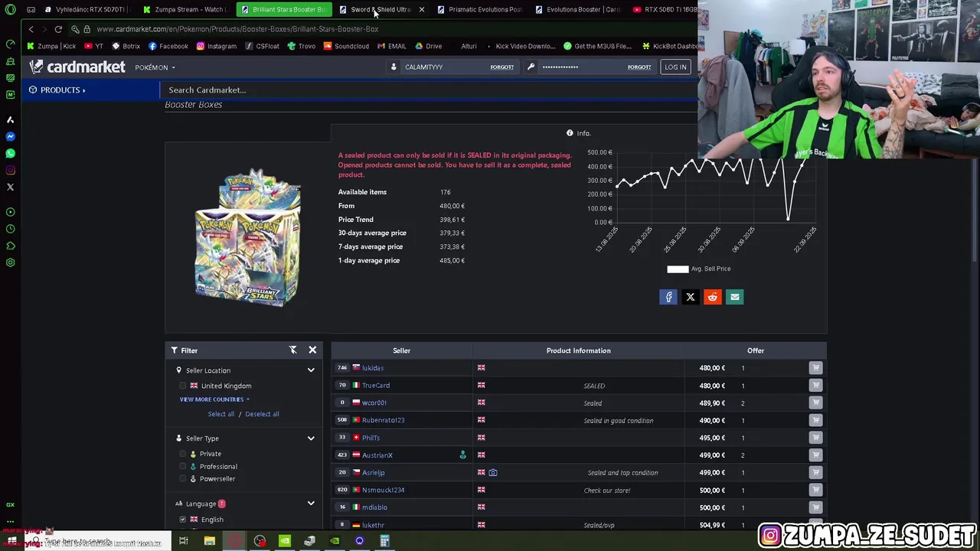The width and height of the screenshot is (980, 551).
Task: Enable the Powerseller seller type checkbox
Action: point(183,479)
